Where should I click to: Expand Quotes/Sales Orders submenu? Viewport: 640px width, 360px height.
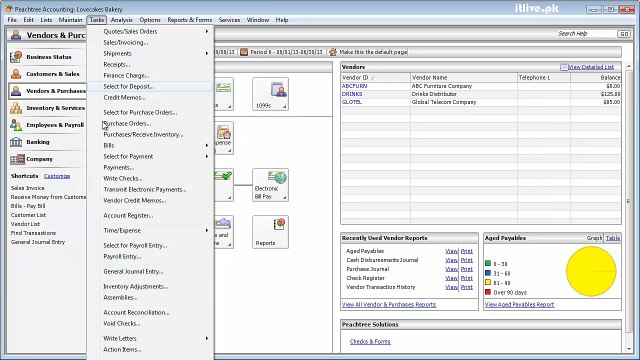207,31
